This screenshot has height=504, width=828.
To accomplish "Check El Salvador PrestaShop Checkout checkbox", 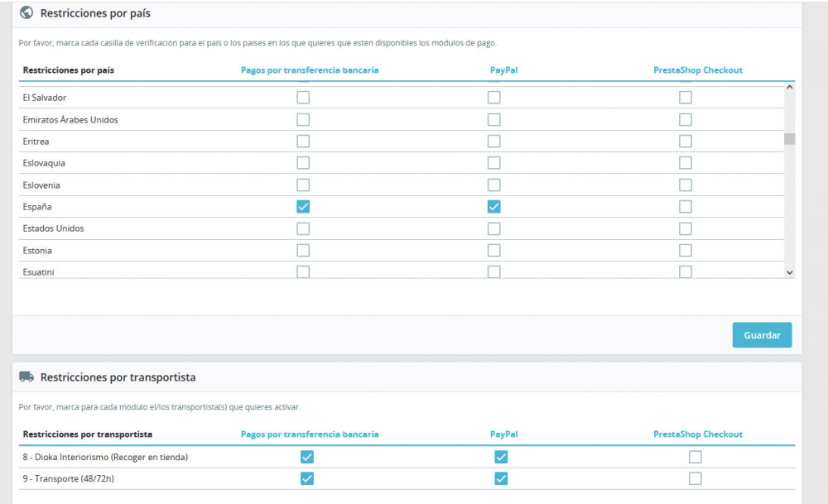I will 686,98.
